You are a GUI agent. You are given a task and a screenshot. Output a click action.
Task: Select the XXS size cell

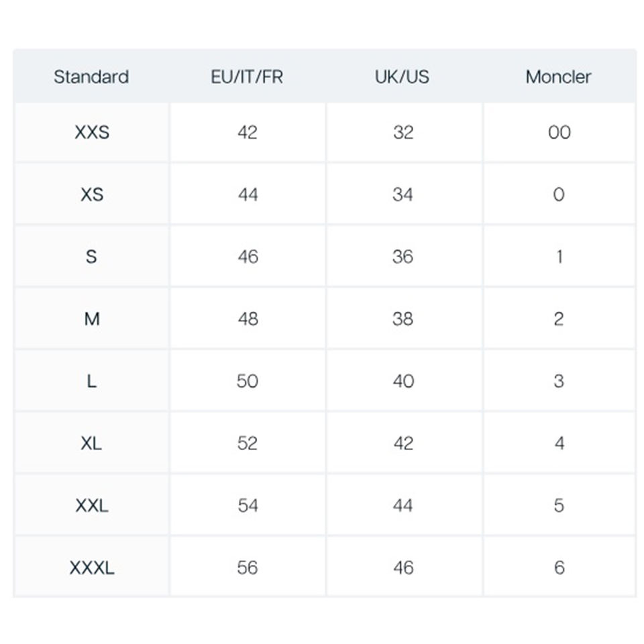coord(92,132)
